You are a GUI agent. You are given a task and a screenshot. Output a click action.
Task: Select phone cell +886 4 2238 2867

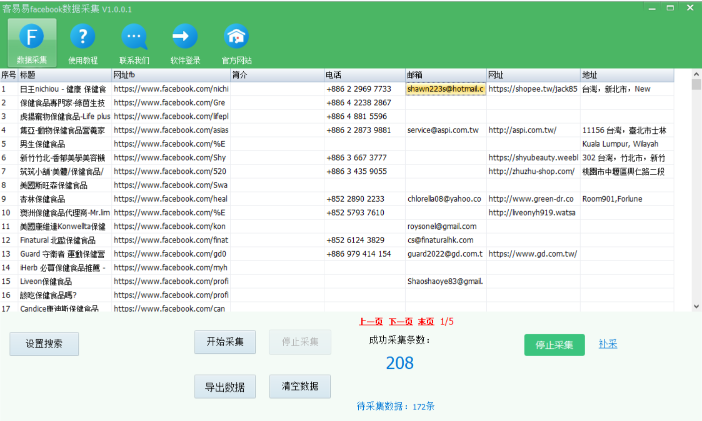coord(364,103)
